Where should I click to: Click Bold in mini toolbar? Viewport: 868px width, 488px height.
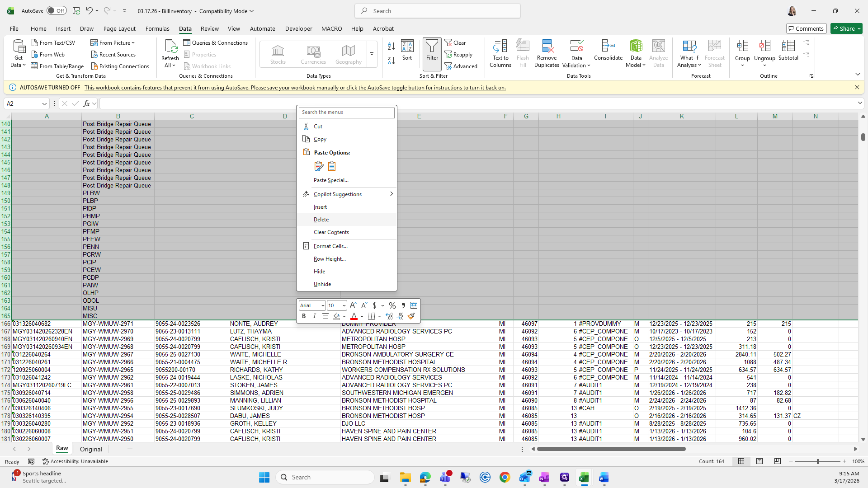pyautogui.click(x=304, y=316)
